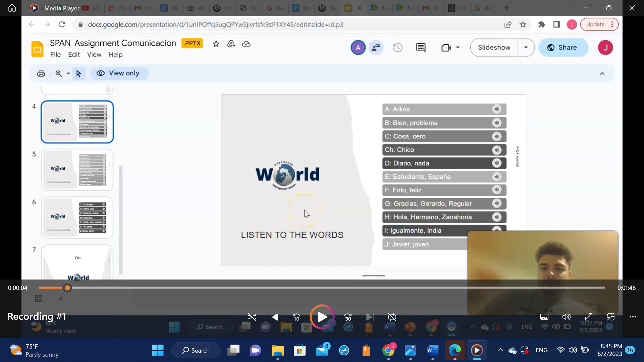Expand video call options arrow
Image resolution: width=644 pixels, height=362 pixels.
[458, 48]
